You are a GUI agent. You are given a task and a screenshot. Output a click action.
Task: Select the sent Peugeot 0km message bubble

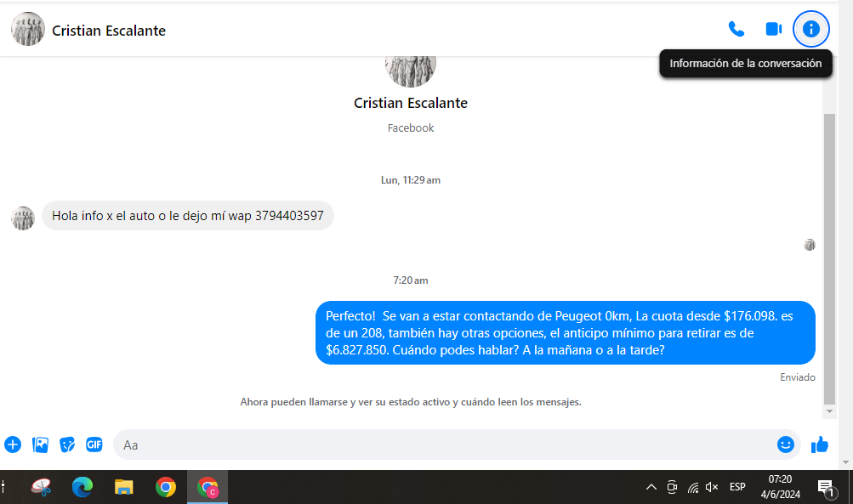click(565, 333)
